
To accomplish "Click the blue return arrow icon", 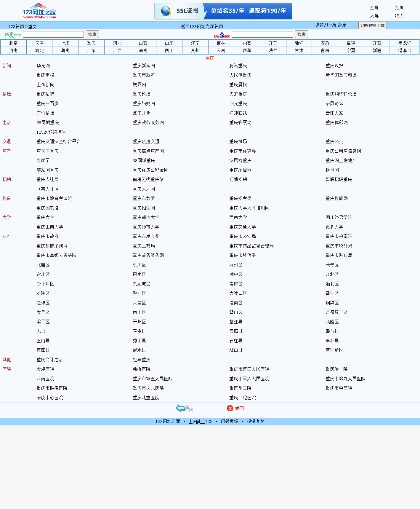I will [181, 408].
